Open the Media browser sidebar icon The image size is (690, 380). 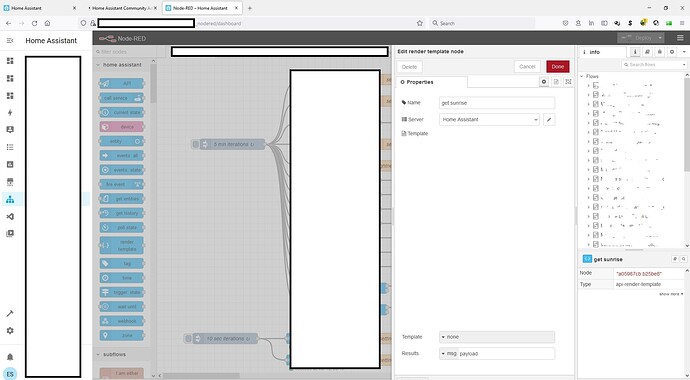point(10,234)
